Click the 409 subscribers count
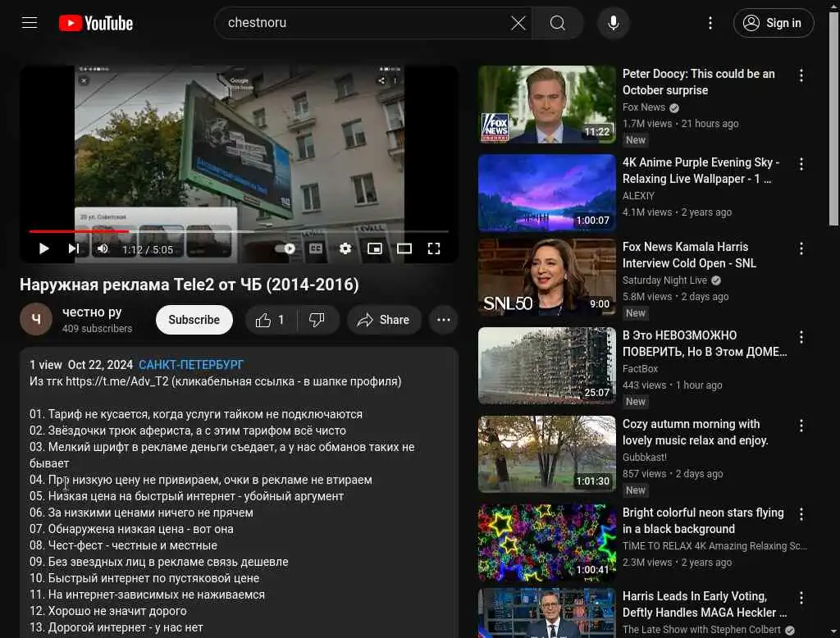The image size is (840, 638). [x=97, y=328]
